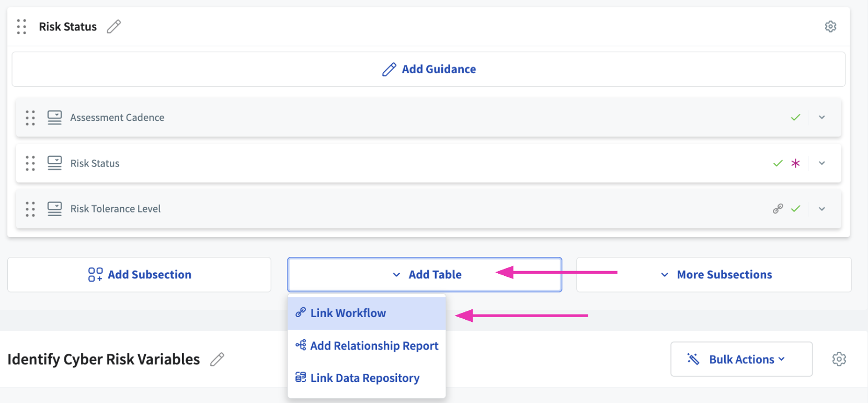Viewport: 868px width, 403px height.
Task: Click the link icon on Risk Tolerance Level row
Action: click(x=778, y=209)
